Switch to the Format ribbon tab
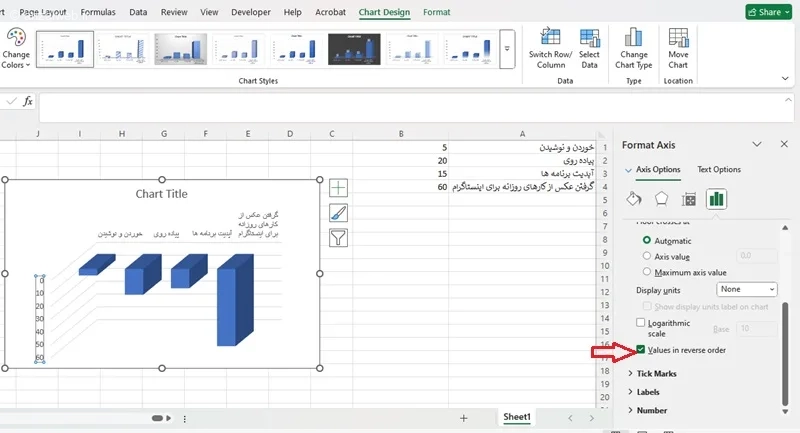The image size is (800, 433). 436,12
